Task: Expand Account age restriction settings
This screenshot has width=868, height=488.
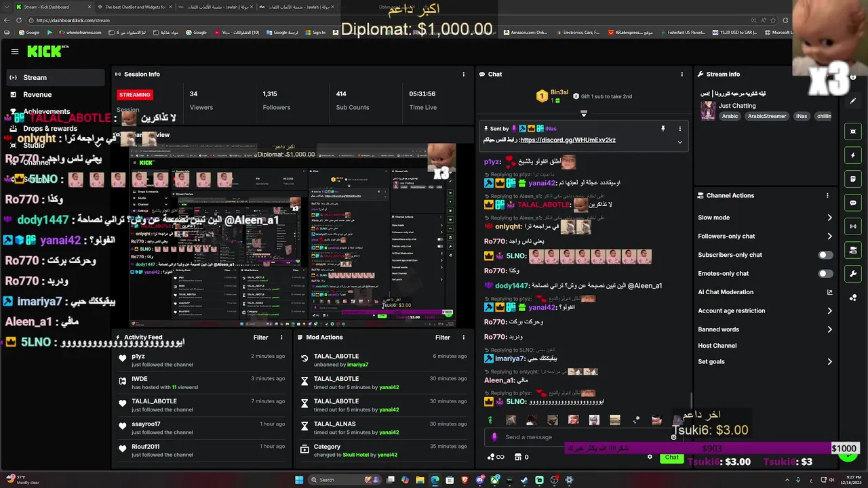Action: coord(829,310)
